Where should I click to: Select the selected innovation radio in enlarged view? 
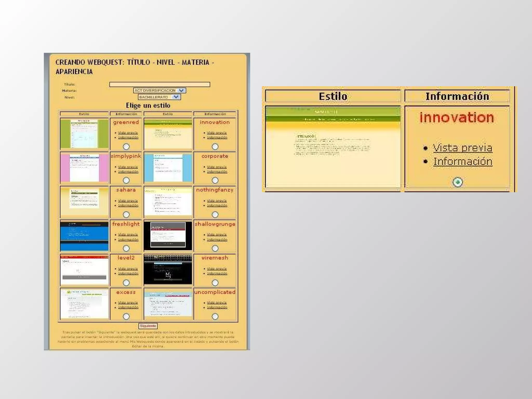pyautogui.click(x=457, y=182)
